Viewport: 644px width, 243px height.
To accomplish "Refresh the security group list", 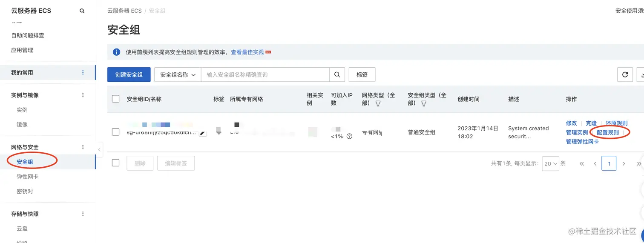I will (x=625, y=74).
